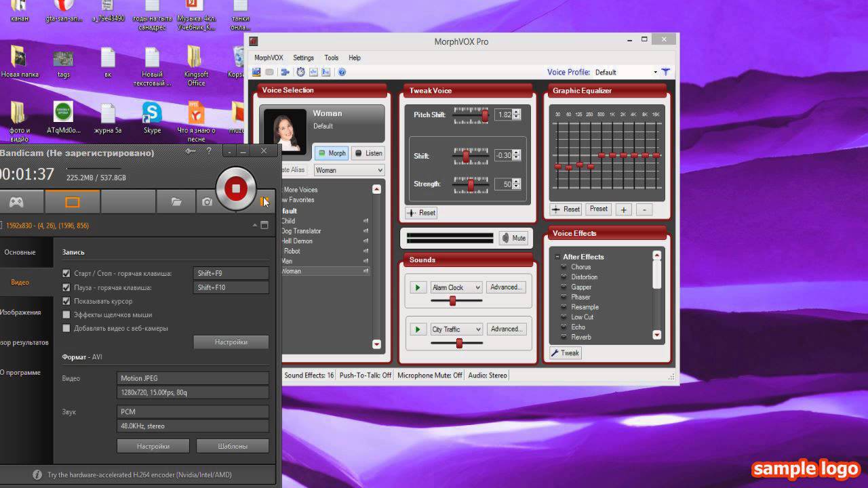Open Настройки button under recording options
This screenshot has height=488, width=868.
pos(231,342)
